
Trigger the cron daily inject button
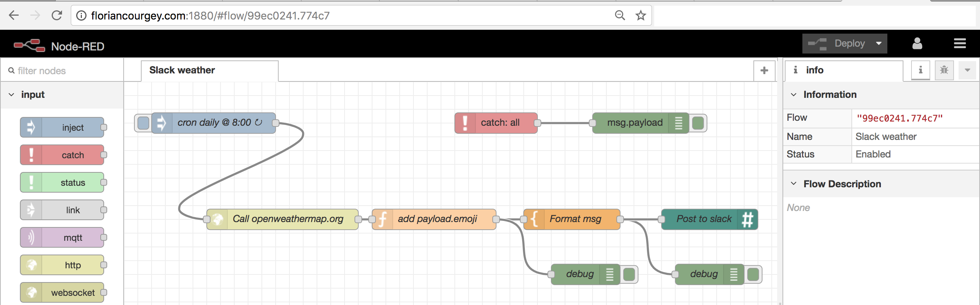(x=143, y=123)
